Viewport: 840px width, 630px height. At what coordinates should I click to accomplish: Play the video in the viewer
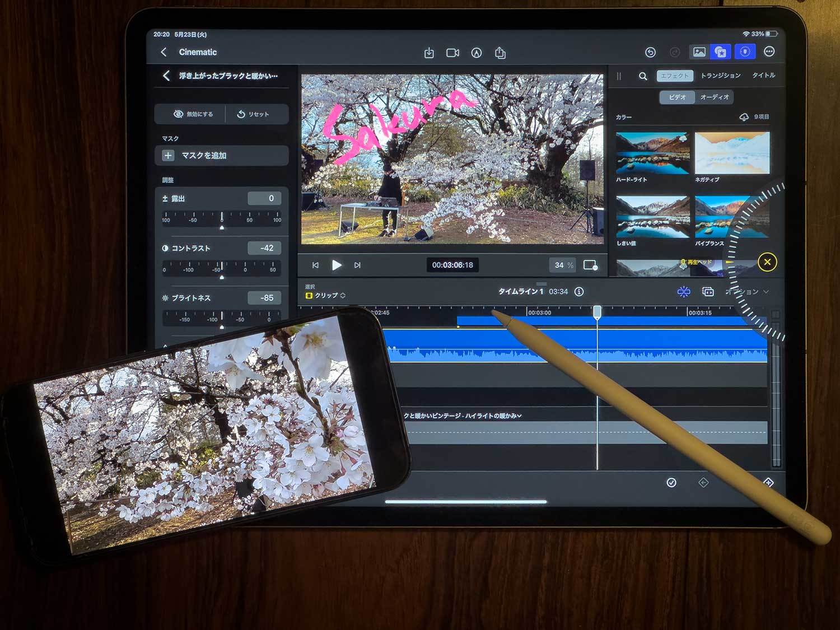click(x=337, y=265)
